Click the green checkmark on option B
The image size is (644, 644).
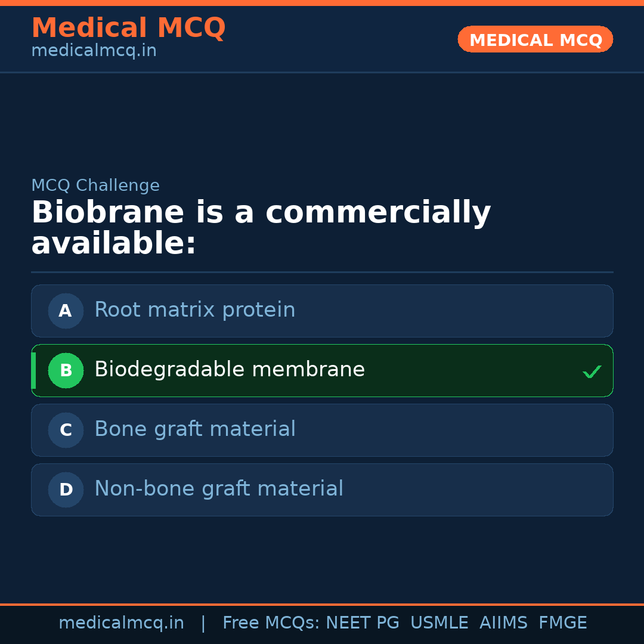click(x=592, y=372)
